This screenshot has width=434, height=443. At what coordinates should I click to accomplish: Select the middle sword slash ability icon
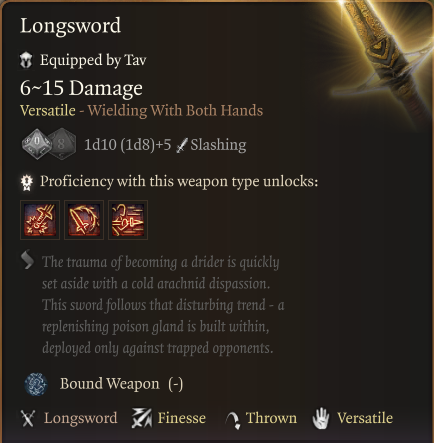point(84,220)
